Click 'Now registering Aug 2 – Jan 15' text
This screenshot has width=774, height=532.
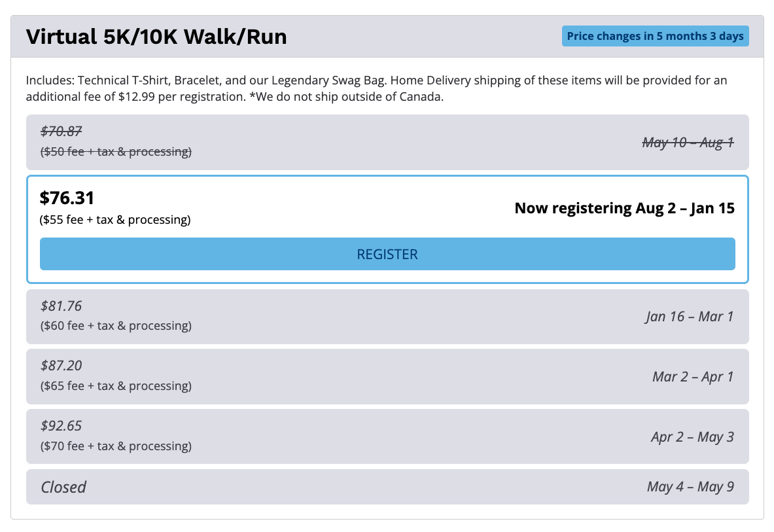tap(624, 208)
